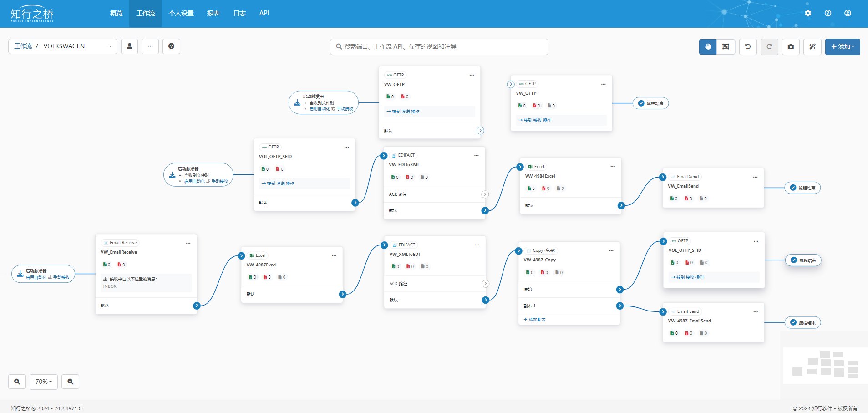Open the help question-mark icon in header
The height and width of the screenshot is (413, 868).
pyautogui.click(x=828, y=13)
